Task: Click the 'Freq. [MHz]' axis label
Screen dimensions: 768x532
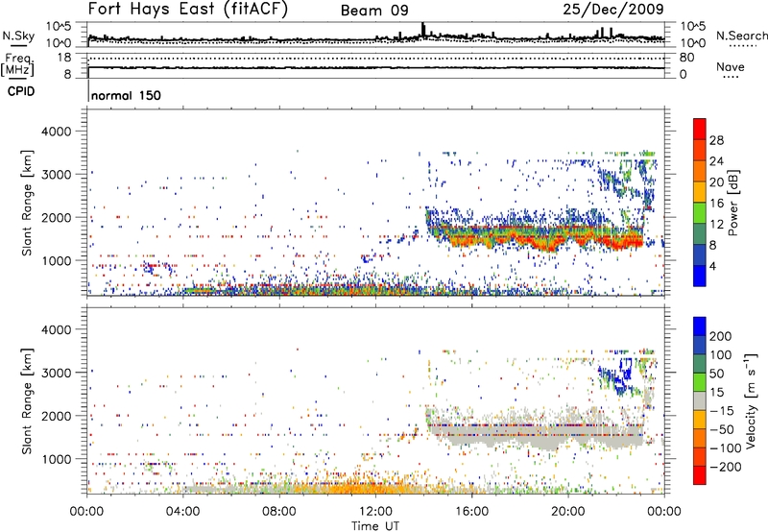Action: (18, 65)
